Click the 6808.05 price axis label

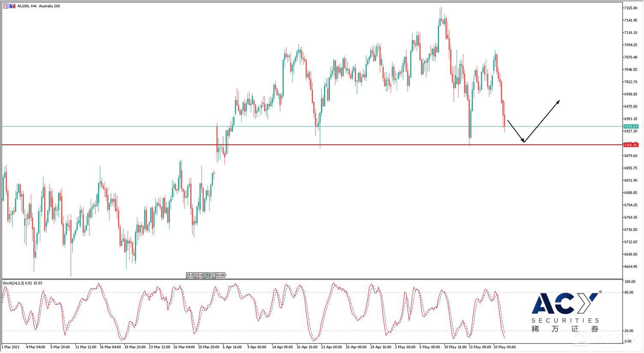pyautogui.click(x=631, y=192)
